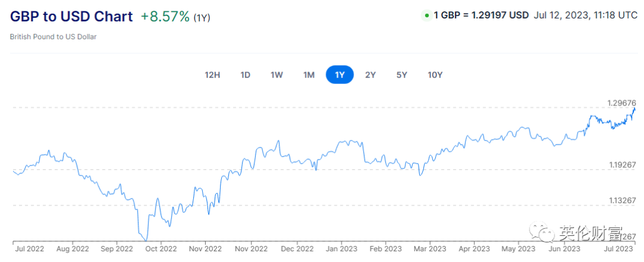Click the Oct 2022 axis label
Screen dimensions: 644x262
click(x=161, y=249)
